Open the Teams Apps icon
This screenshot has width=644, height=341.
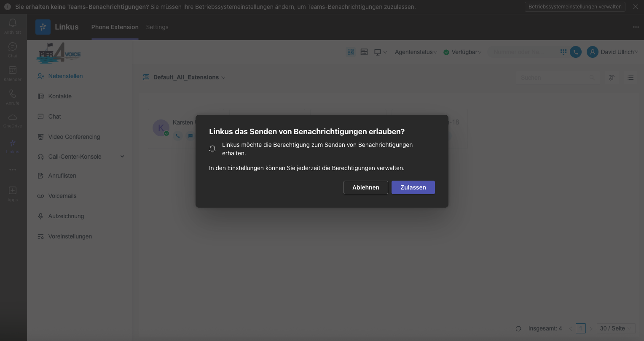pyautogui.click(x=13, y=193)
